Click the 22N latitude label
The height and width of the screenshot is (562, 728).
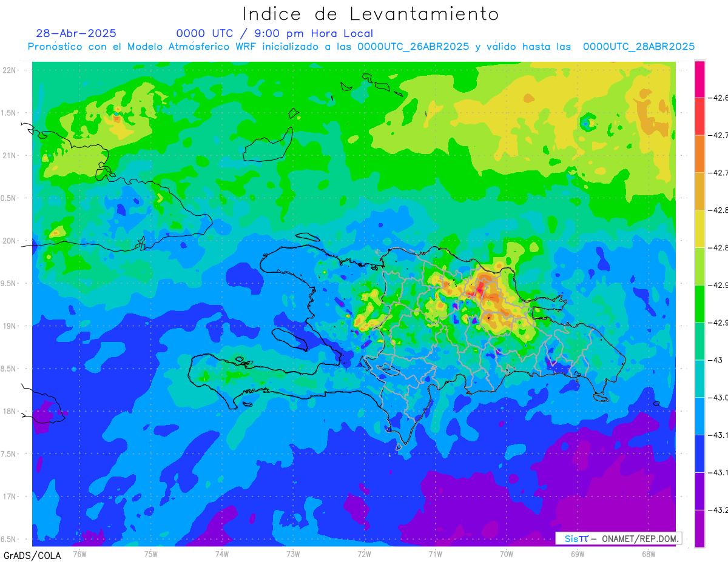[x=10, y=70]
